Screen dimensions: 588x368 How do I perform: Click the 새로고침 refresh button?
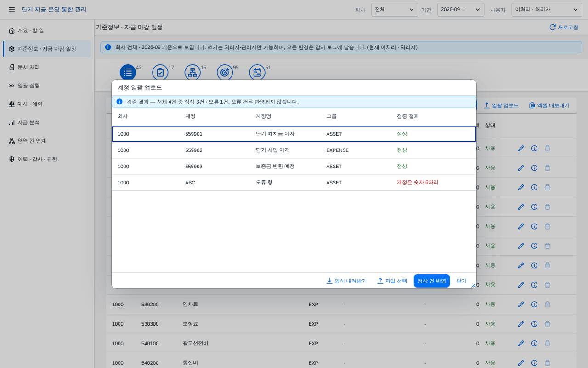tap(564, 27)
